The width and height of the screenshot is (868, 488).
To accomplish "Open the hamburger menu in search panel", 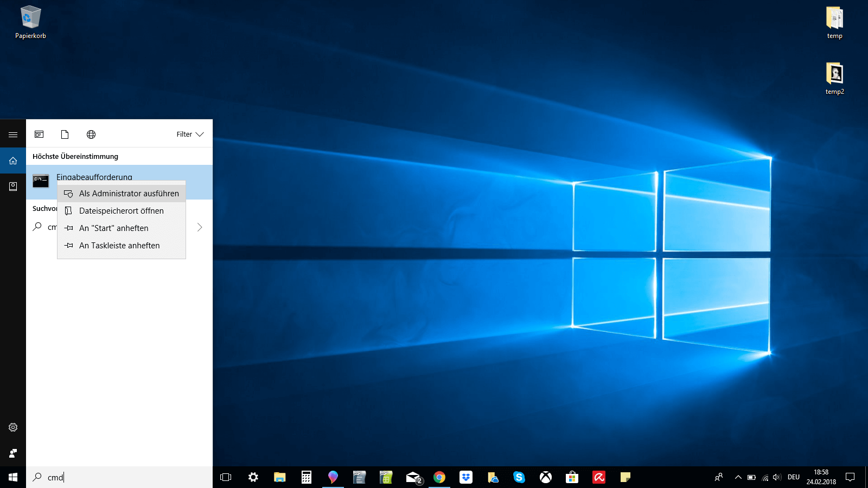I will (13, 134).
